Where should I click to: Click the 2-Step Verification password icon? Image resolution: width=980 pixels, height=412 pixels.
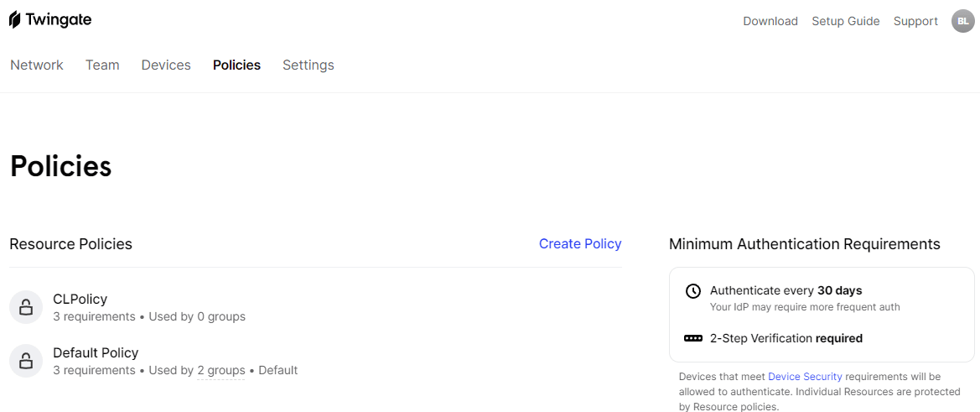coord(693,338)
